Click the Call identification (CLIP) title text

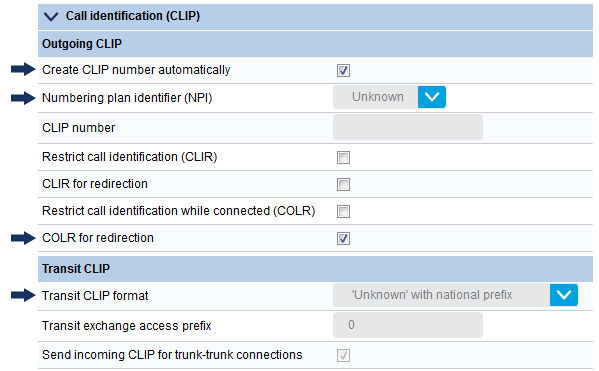[x=133, y=16]
